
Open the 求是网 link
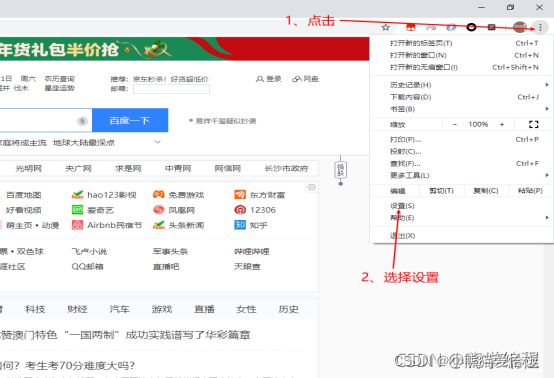[x=128, y=169]
